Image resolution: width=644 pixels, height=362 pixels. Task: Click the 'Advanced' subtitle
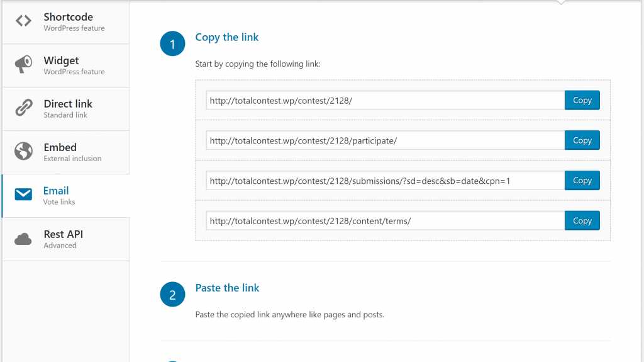click(60, 246)
